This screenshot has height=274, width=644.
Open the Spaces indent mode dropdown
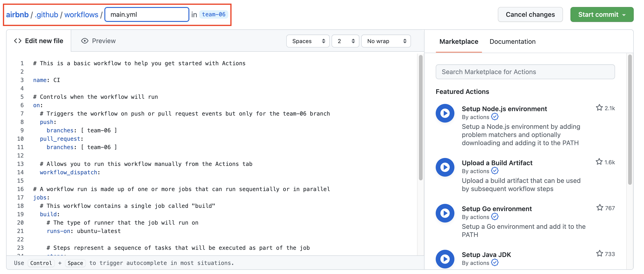[308, 41]
